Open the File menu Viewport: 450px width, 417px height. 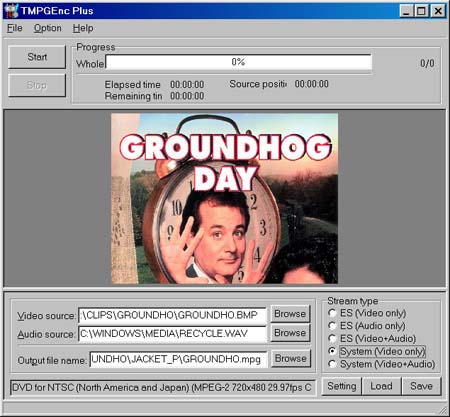click(15, 28)
